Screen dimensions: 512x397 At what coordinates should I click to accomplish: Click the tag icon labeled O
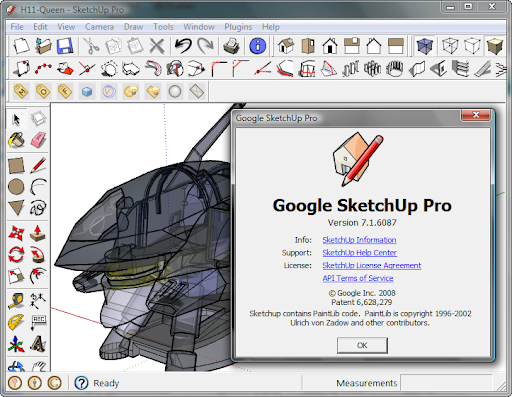[x=43, y=91]
